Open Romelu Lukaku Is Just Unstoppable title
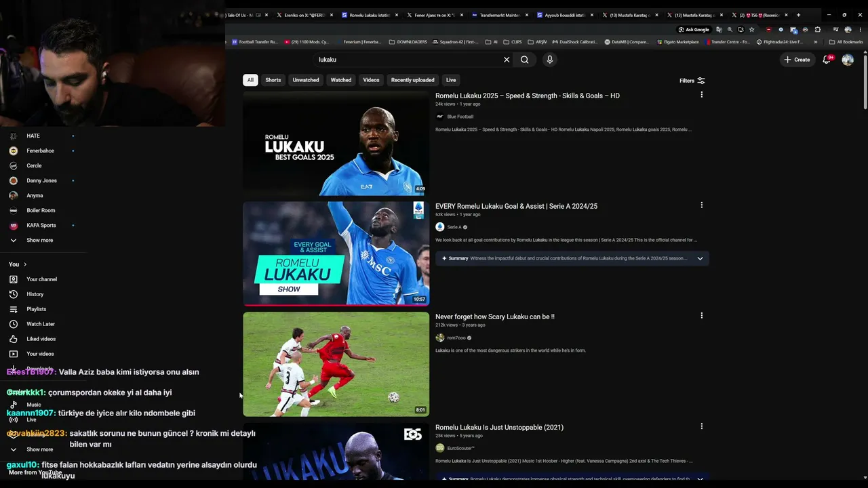Viewport: 868px width, 488px height. click(x=499, y=427)
